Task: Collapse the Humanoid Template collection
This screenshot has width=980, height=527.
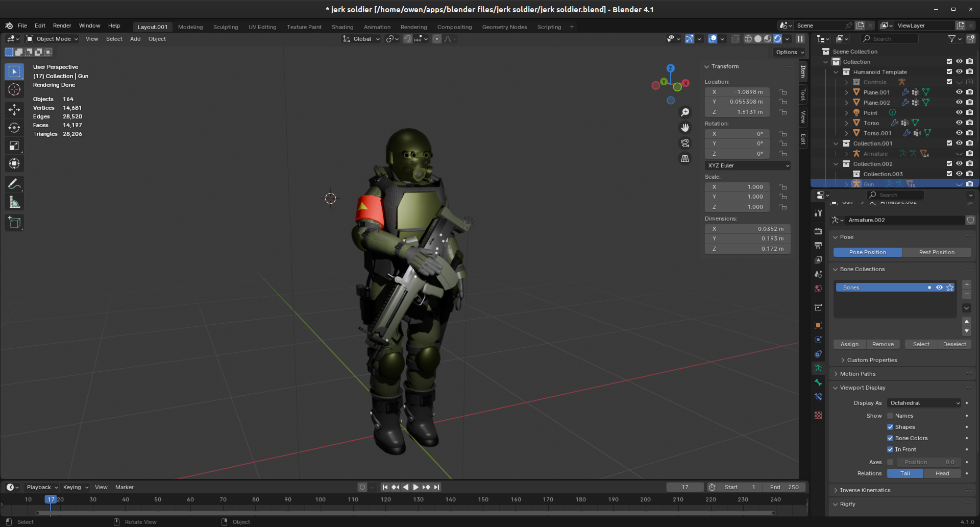Action: (836, 72)
